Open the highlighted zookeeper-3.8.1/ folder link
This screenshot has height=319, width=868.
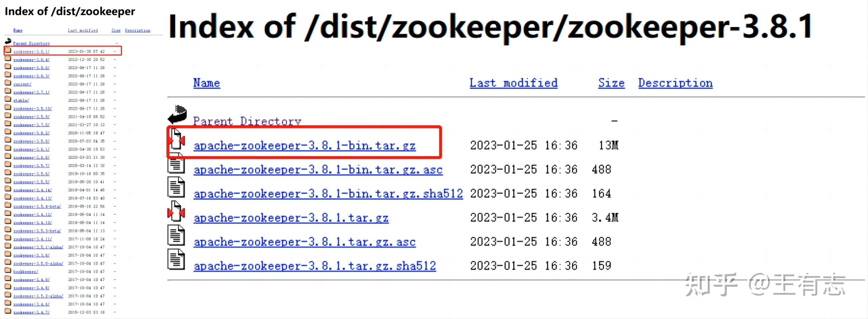pos(31,52)
